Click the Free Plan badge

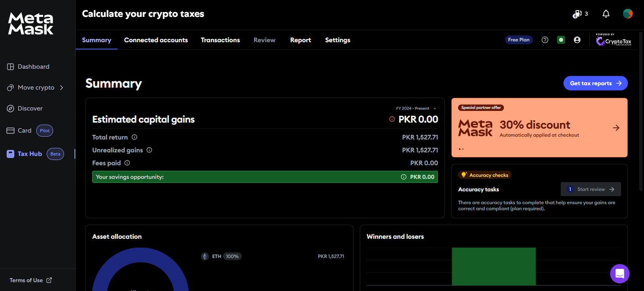point(519,40)
